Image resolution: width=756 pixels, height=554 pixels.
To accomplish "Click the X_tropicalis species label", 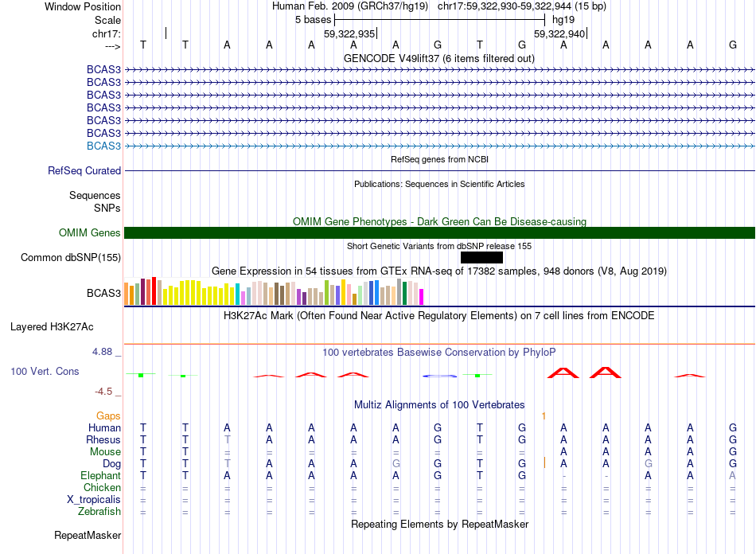I will [94, 500].
